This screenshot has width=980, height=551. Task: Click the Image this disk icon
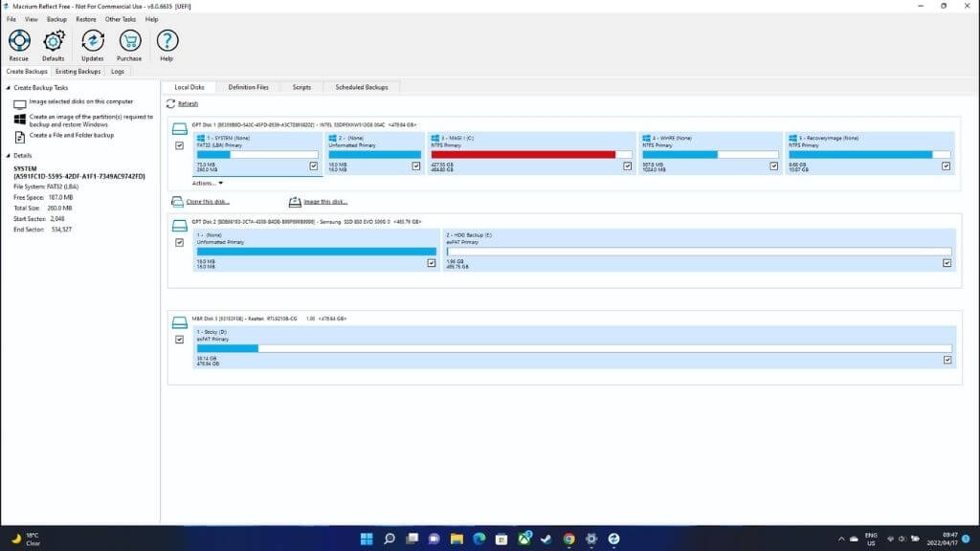click(295, 202)
